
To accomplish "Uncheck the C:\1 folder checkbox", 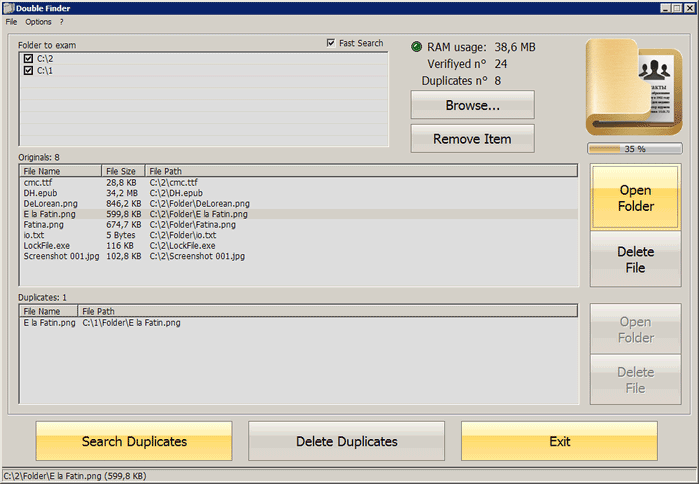I will [28, 71].
